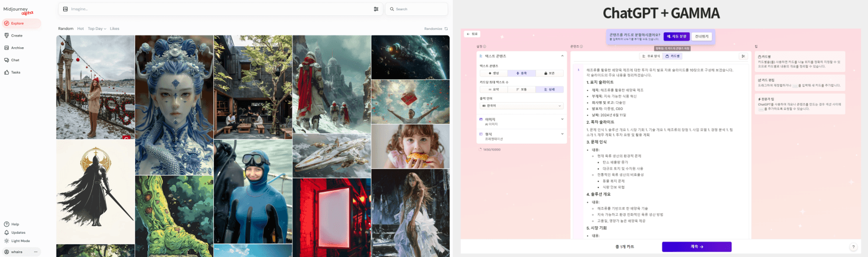Click the purple 계속 continue button

[696, 247]
